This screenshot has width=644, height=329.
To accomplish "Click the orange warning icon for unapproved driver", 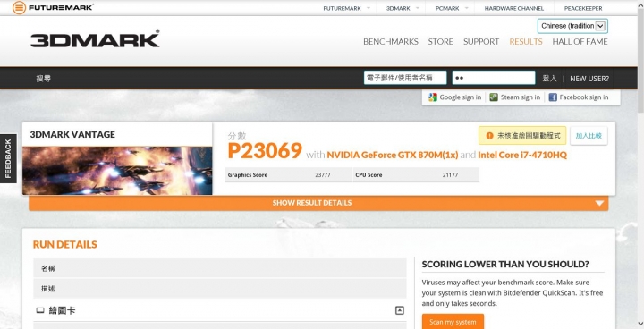I will coord(489,136).
